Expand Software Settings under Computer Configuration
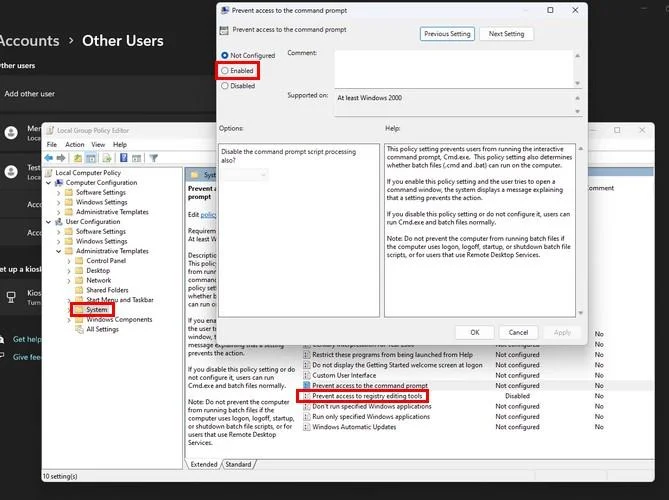 click(x=59, y=192)
